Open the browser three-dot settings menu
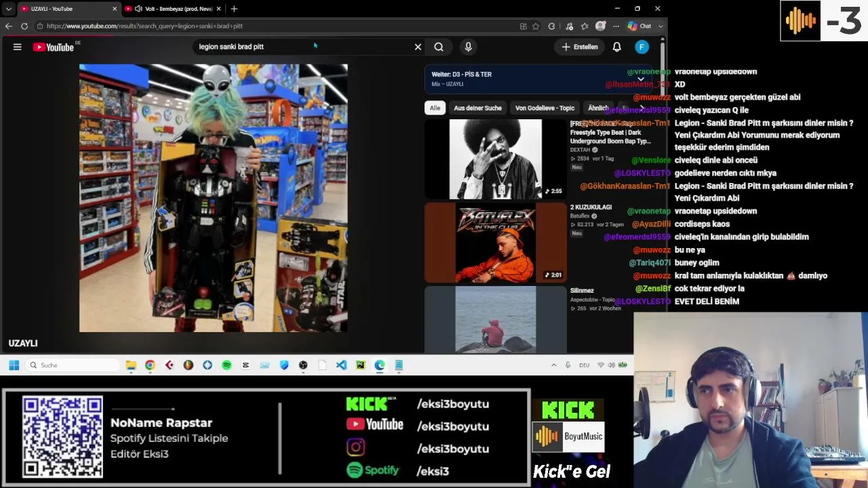Image resolution: width=868 pixels, height=488 pixels. tap(616, 26)
